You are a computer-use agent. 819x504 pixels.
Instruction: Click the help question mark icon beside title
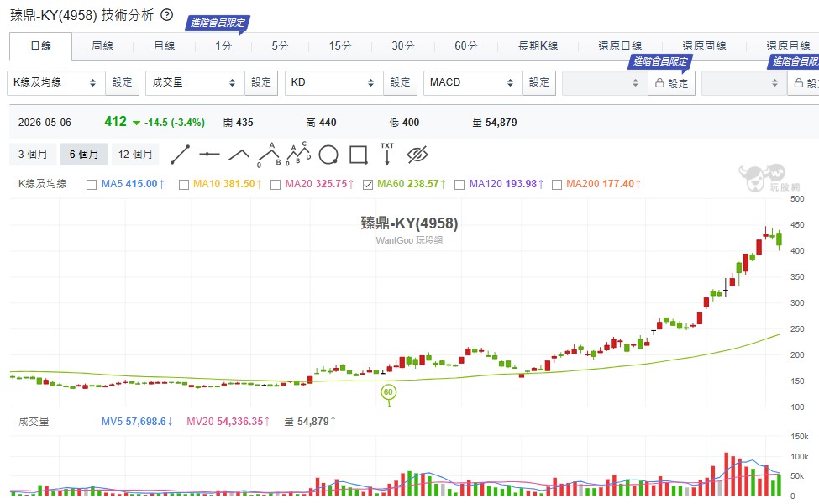[166, 15]
